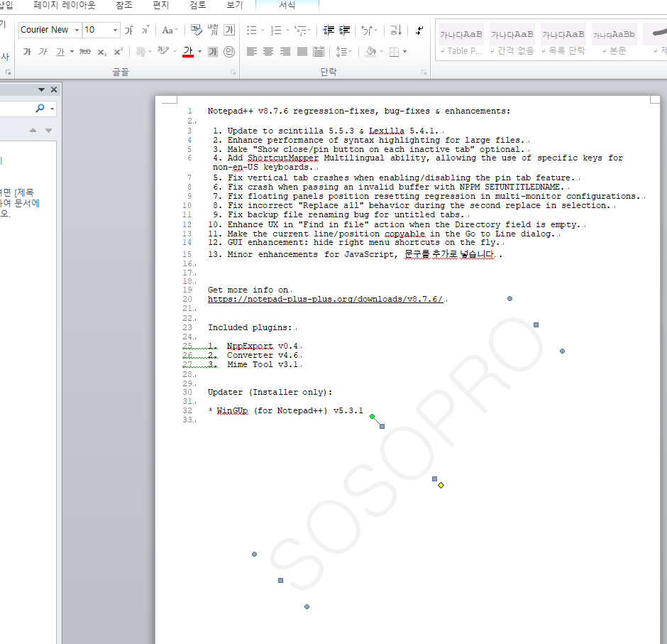Close the navigation pane
The width and height of the screenshot is (667, 644).
click(x=54, y=89)
